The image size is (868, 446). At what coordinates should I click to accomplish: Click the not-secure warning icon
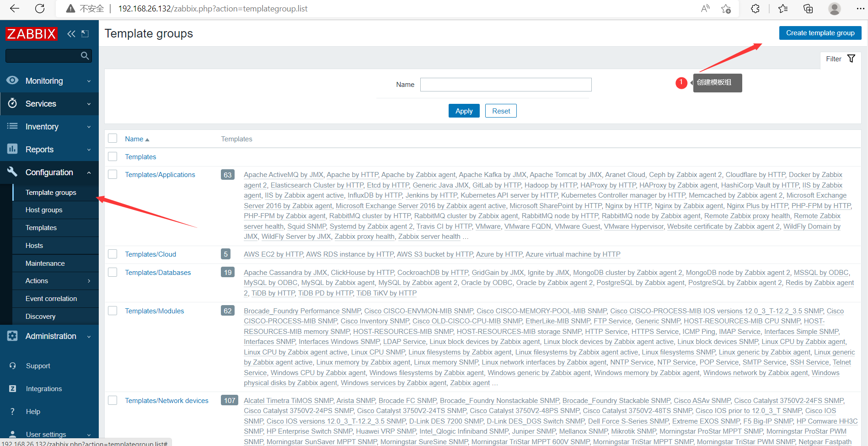coord(70,9)
